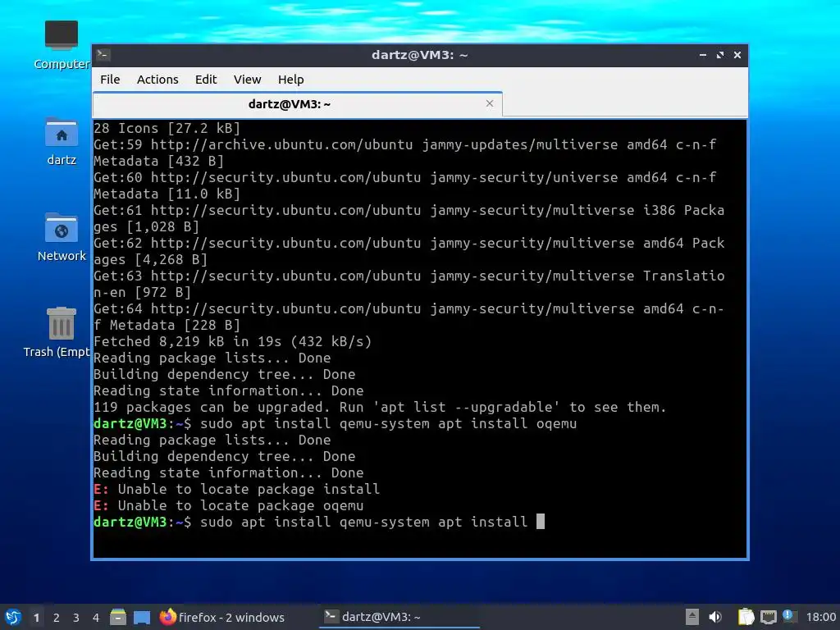
Task: Switch to workspace 4
Action: 96,618
